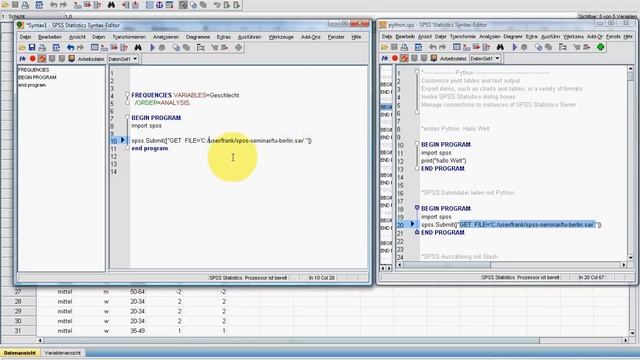Open Analysieren menu in python.sps window
The width and height of the screenshot is (640, 360).
[x=489, y=37]
